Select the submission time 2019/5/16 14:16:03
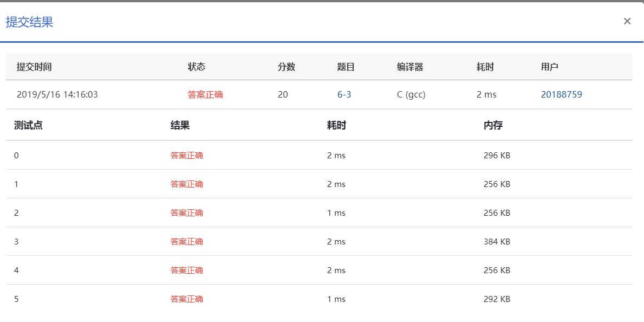The height and width of the screenshot is (322, 644). (x=57, y=94)
